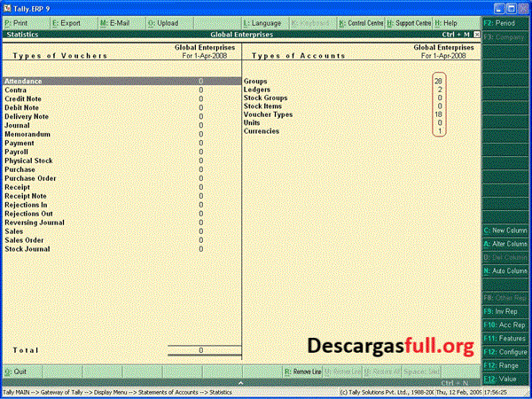This screenshot has height=399, width=532.
Task: Open F12 Configure
Action: click(505, 352)
